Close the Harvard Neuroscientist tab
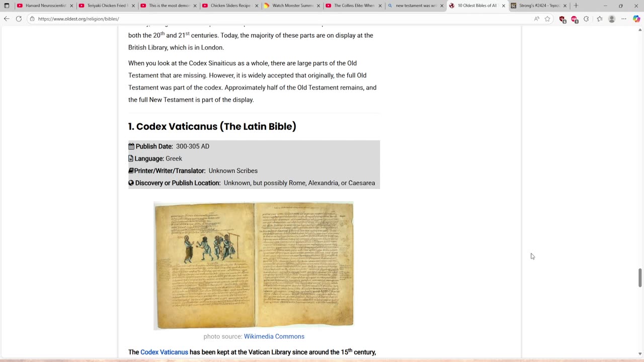644x362 pixels. pos(71,6)
